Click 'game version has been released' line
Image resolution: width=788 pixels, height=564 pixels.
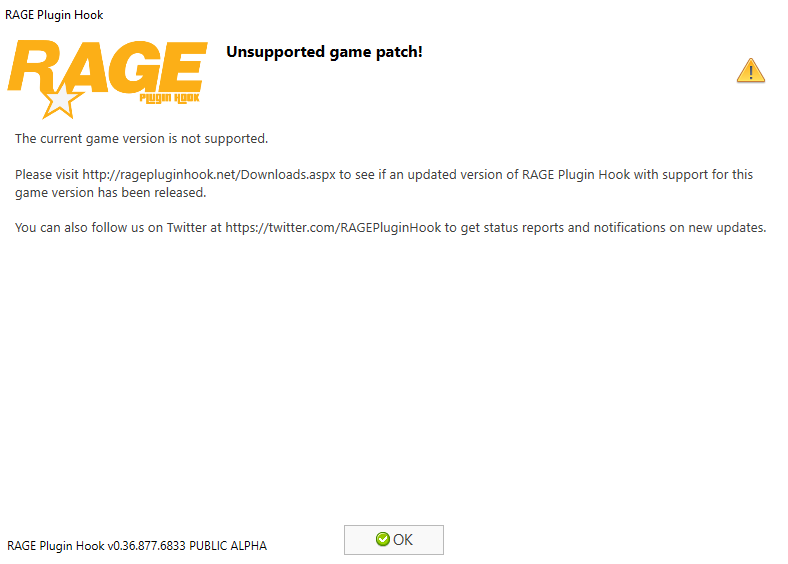111,193
